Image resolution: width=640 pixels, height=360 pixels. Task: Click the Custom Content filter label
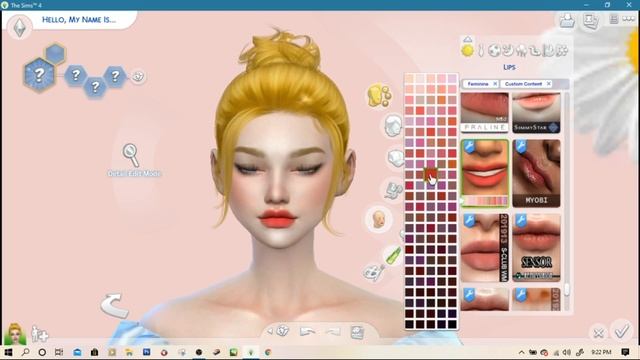(x=523, y=84)
